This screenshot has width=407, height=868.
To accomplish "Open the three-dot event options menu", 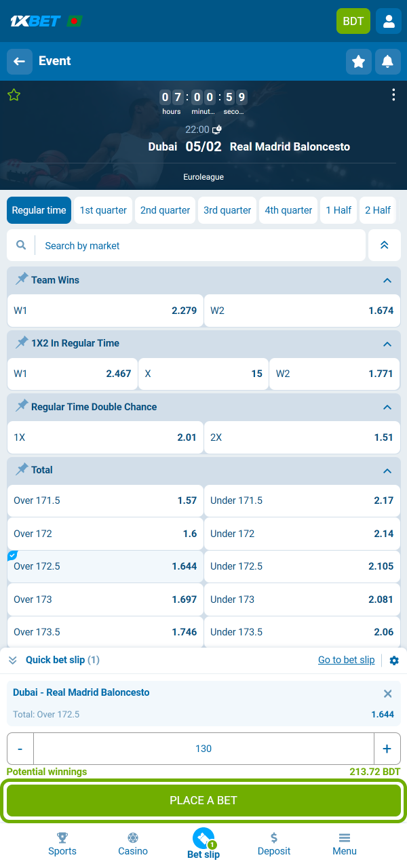I will [x=393, y=95].
